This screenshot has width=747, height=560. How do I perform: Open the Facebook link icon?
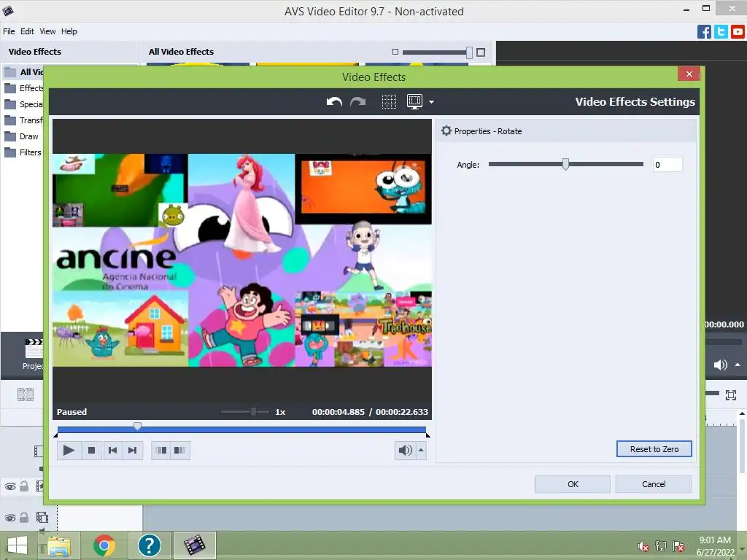coord(704,32)
